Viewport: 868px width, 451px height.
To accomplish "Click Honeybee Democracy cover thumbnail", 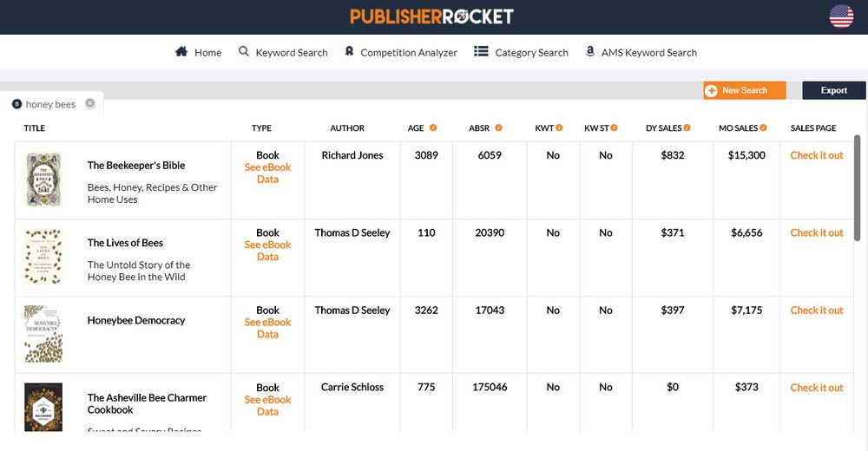I will pos(43,334).
